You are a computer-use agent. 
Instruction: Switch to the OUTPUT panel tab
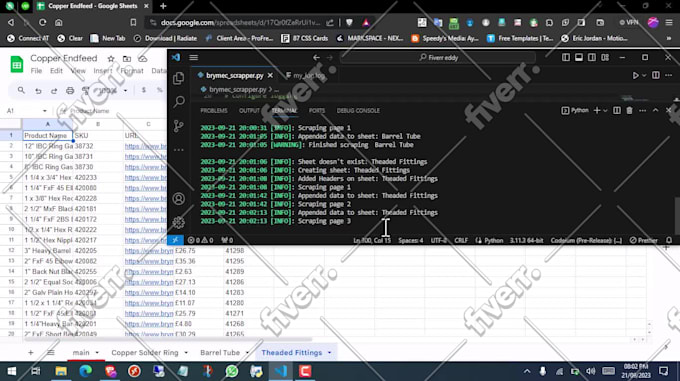tap(249, 111)
